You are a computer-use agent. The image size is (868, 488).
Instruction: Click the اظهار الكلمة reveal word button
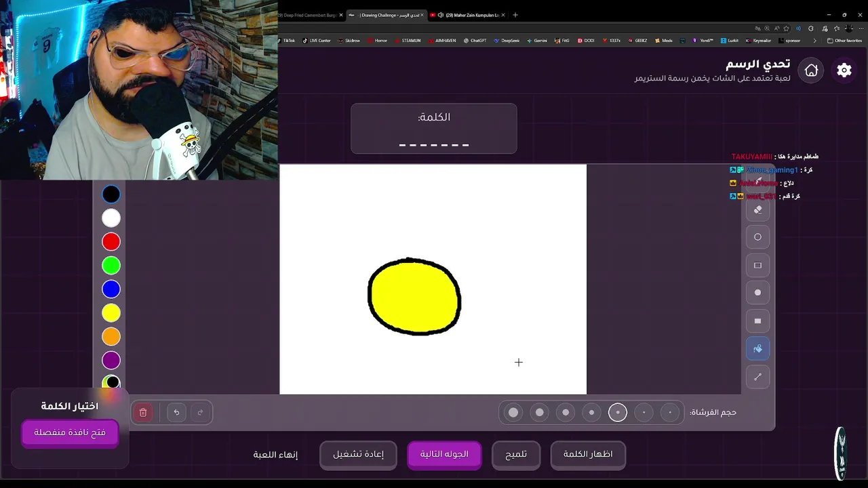588,455
